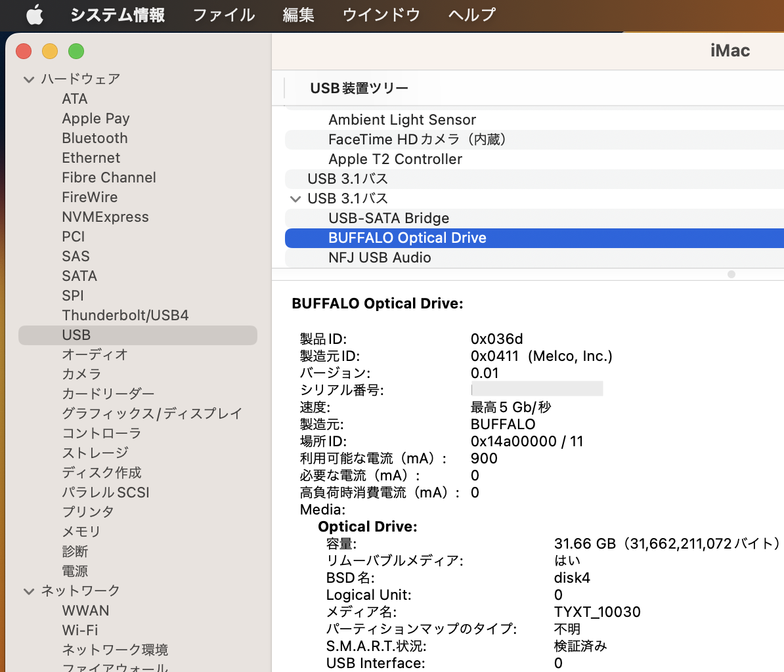
Task: Open the ヘルプ menu
Action: [x=471, y=15]
